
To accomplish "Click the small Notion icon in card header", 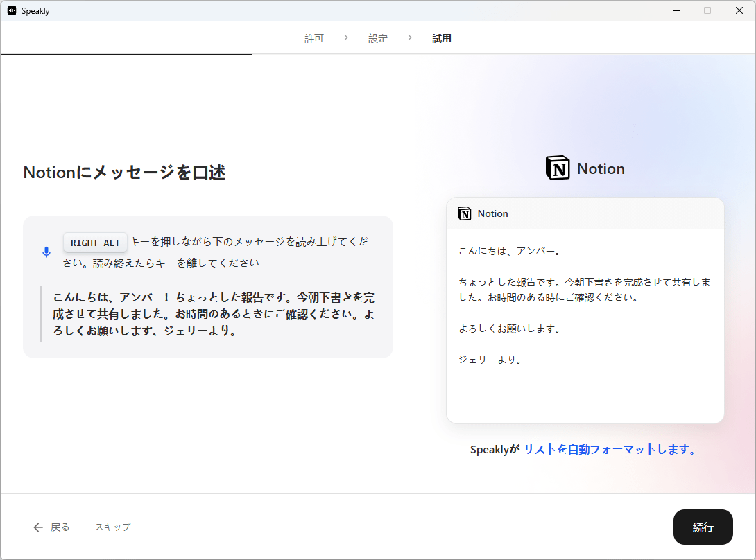I will click(465, 213).
